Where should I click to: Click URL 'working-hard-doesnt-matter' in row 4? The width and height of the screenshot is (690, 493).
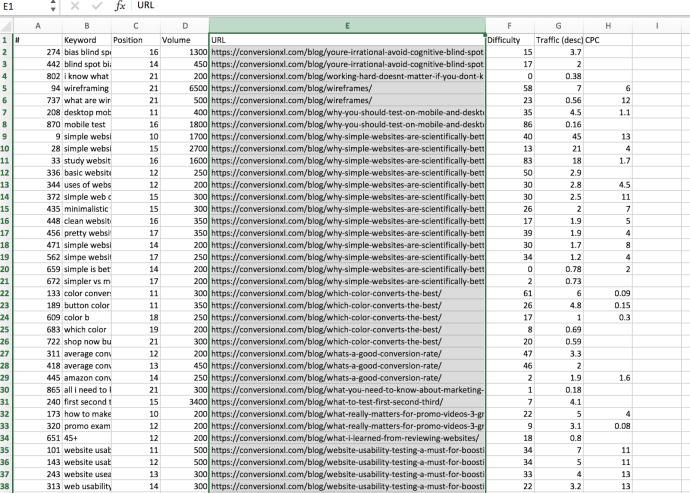pos(347,76)
